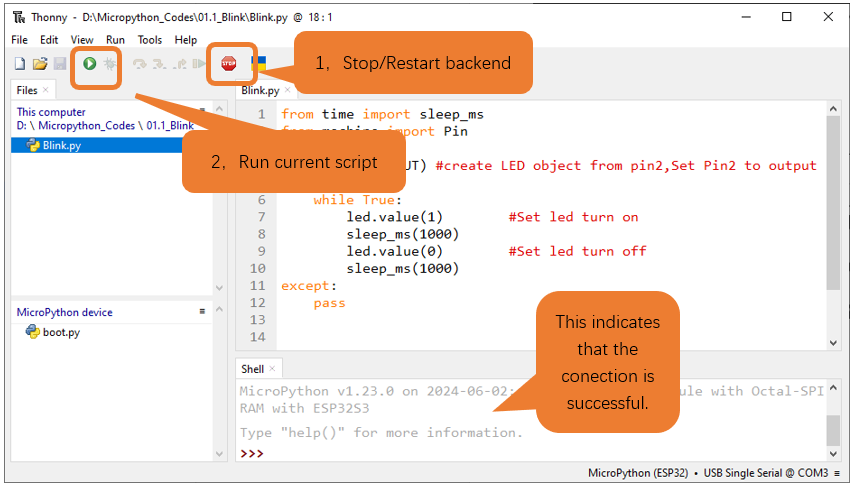Save the file with the floppy disk icon
The image size is (852, 488).
pyautogui.click(x=60, y=64)
